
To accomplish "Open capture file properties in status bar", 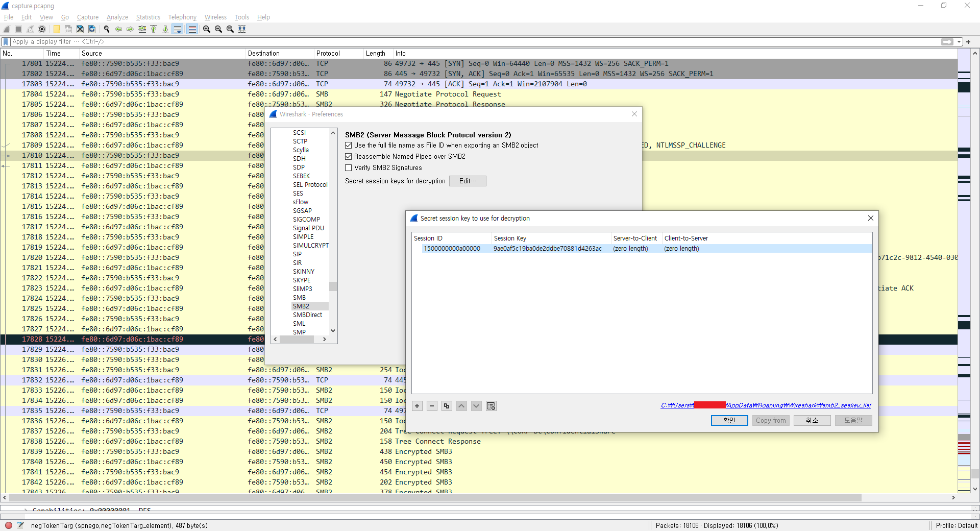I will click(x=20, y=525).
